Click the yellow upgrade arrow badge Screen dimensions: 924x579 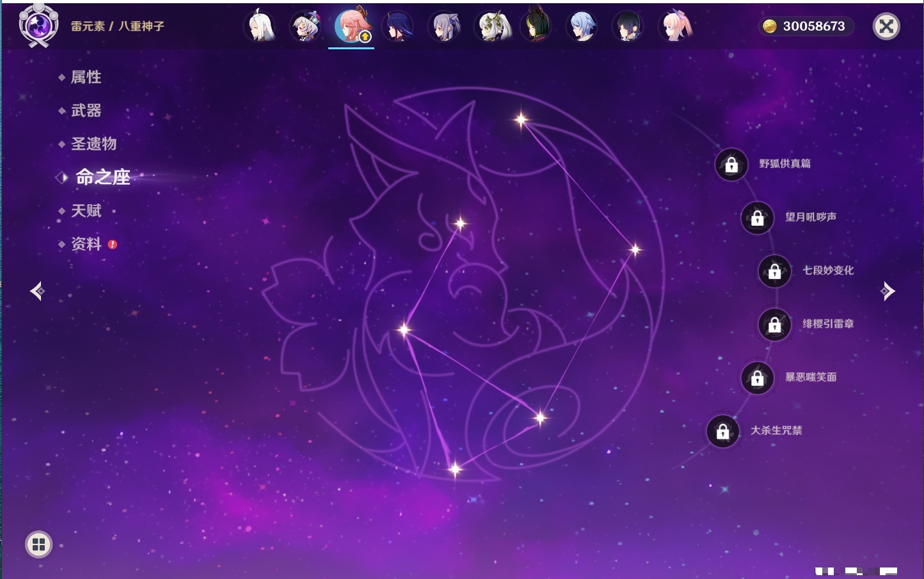(x=365, y=37)
